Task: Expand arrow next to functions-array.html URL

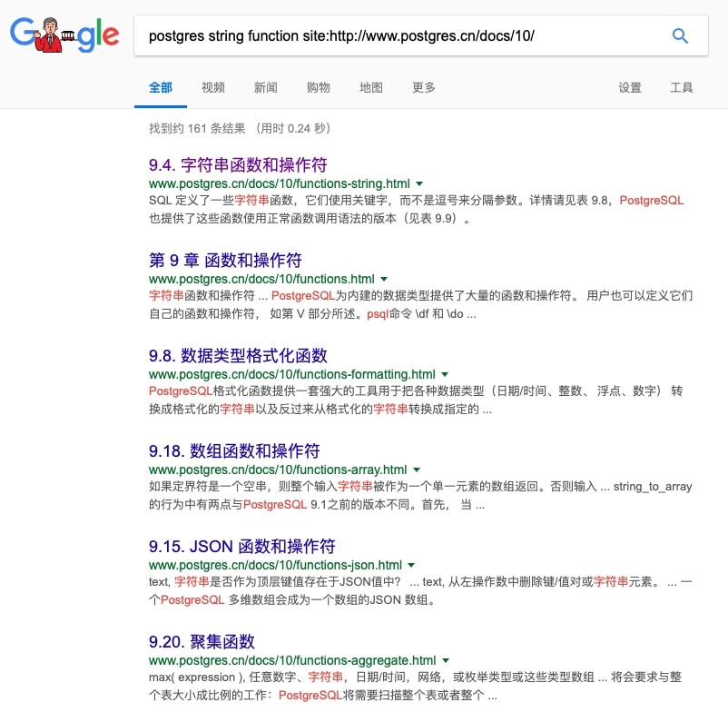Action: 417,470
